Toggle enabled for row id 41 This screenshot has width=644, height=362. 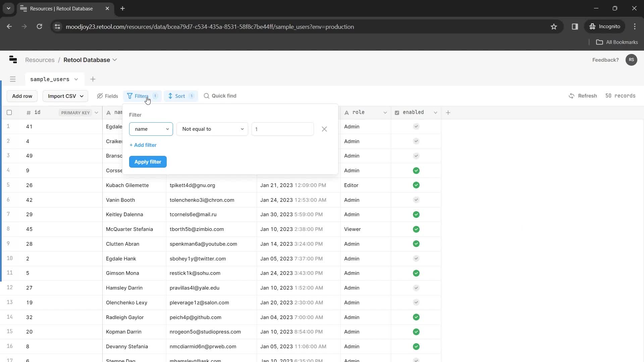(416, 126)
